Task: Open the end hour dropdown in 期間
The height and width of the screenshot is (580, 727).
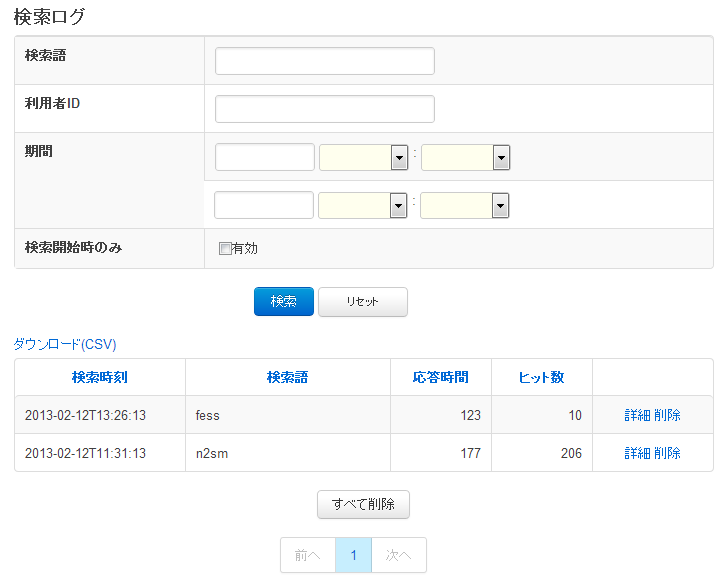Action: (x=363, y=205)
